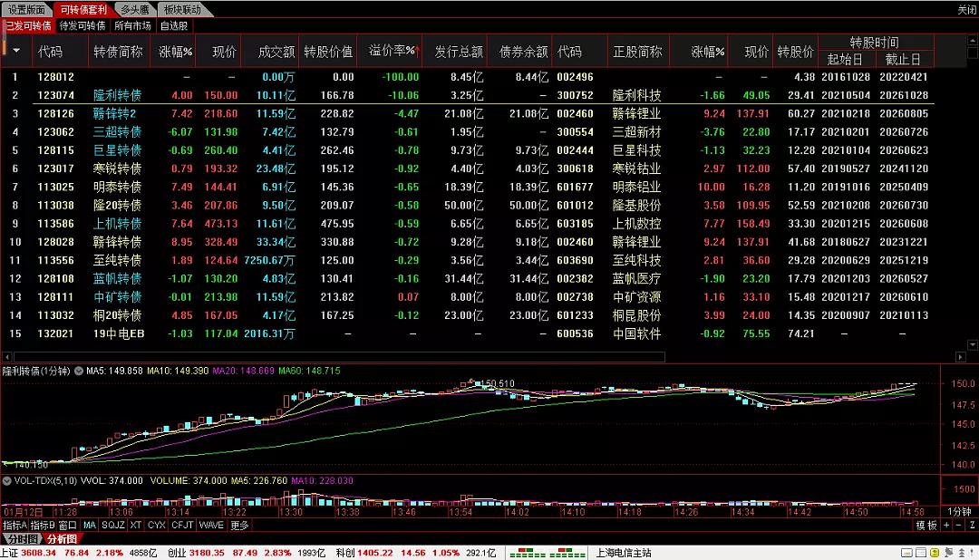Open the 更多 more indicators menu
Image resolution: width=979 pixels, height=560 pixels.
click(x=239, y=525)
